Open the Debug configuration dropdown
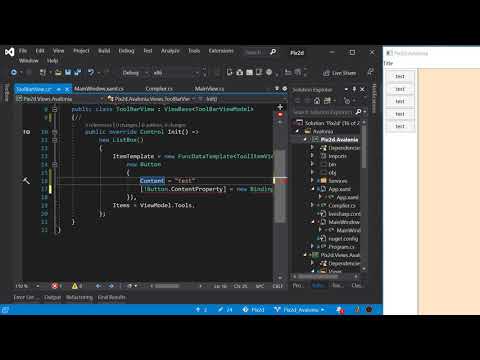480x360 pixels. [x=134, y=73]
